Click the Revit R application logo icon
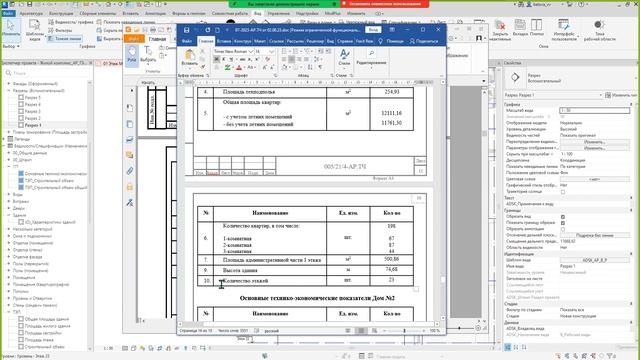The width and height of the screenshot is (640, 360). point(4,4)
